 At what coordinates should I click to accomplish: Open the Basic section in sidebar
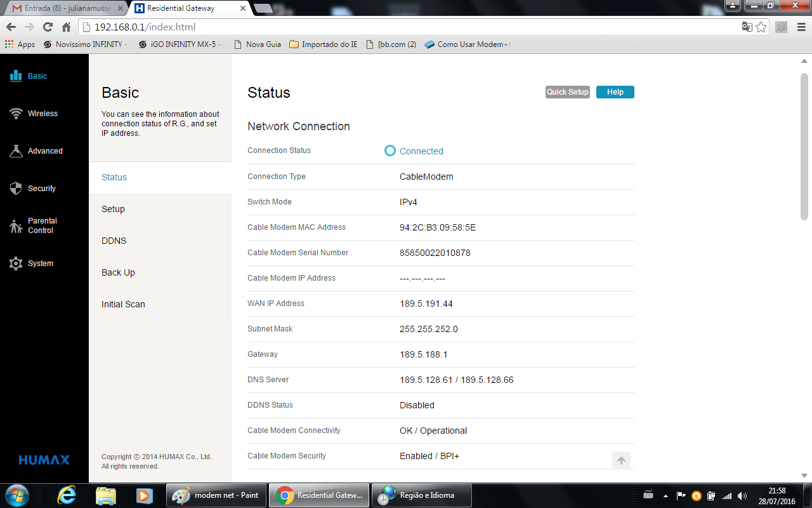pyautogui.click(x=29, y=76)
